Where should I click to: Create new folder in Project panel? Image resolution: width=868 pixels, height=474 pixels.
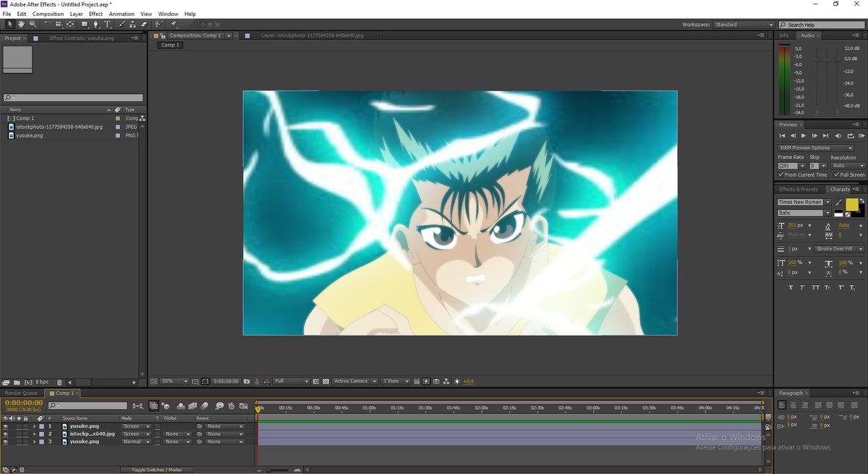pos(17,381)
